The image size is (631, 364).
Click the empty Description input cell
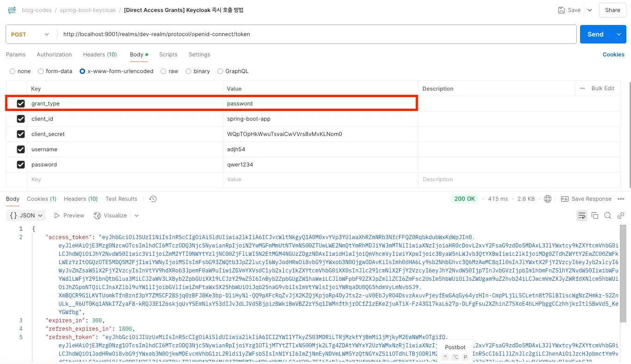click(519, 179)
